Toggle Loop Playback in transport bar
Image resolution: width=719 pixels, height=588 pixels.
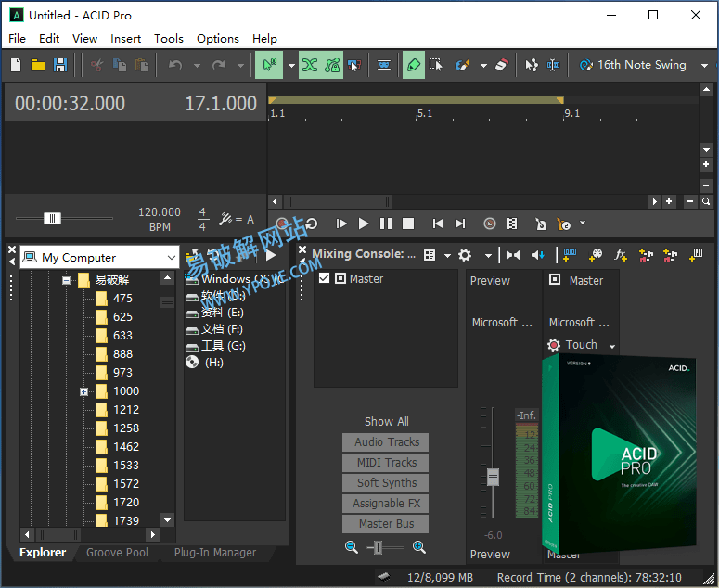[x=312, y=224]
